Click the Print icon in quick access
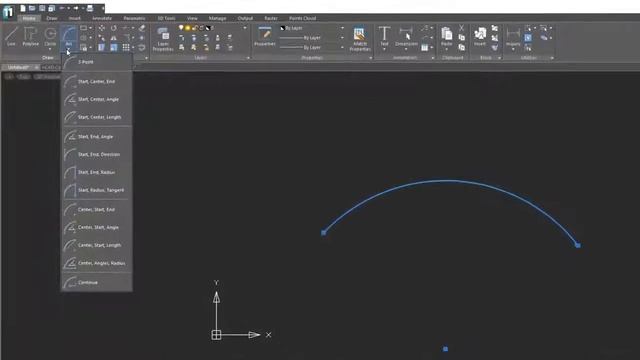Image resolution: width=640 pixels, height=360 pixels. tap(90, 8)
